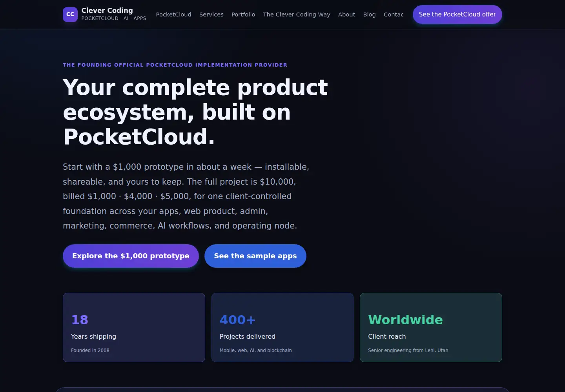This screenshot has height=392, width=565.
Task: Click the Founded in 2008 text
Action: [90, 350]
